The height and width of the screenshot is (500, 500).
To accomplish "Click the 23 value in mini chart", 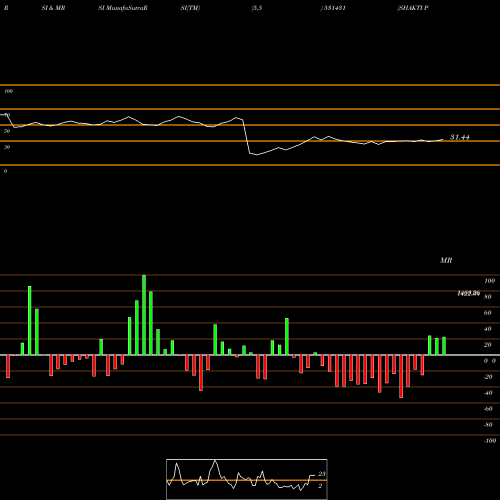I will point(322,474).
